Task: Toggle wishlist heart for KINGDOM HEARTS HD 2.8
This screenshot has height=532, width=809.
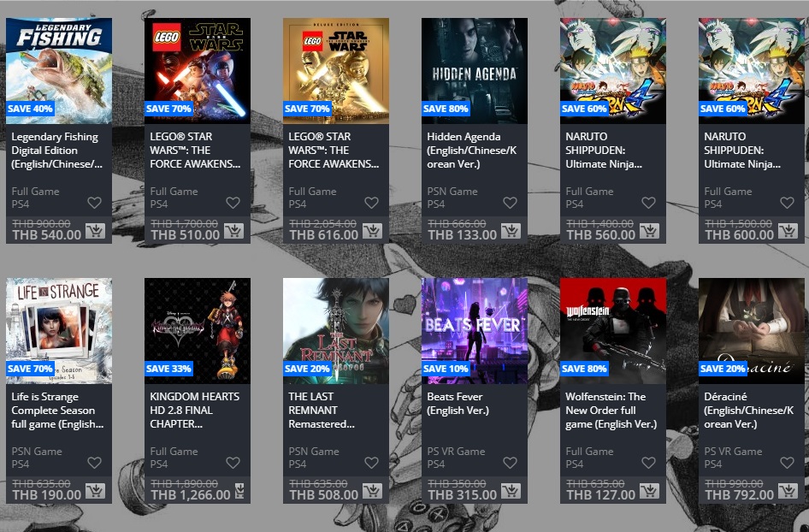Action: tap(233, 463)
